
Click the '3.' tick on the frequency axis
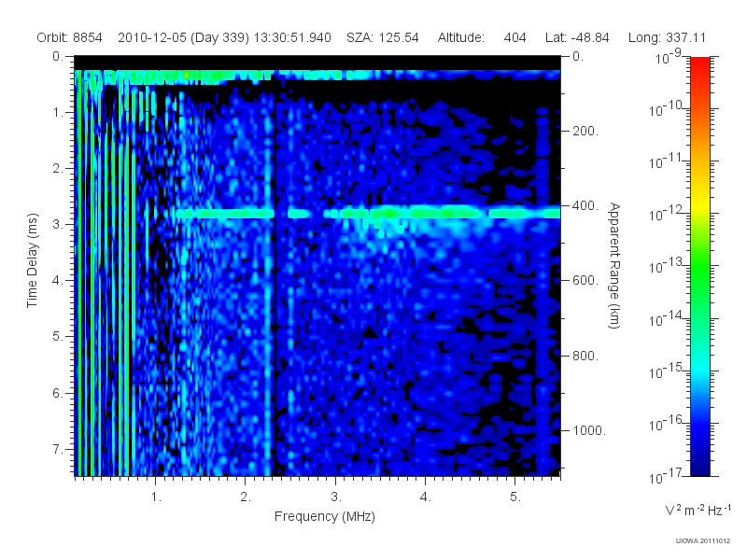point(336,497)
